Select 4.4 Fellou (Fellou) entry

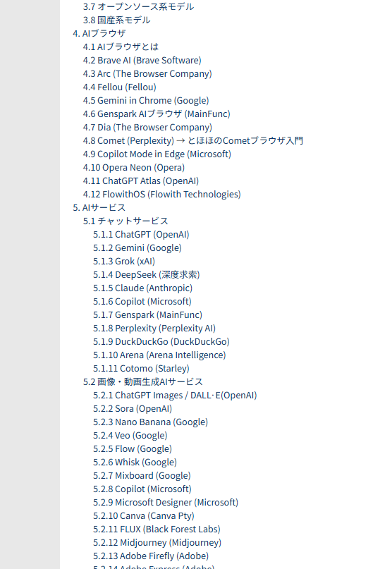119,87
